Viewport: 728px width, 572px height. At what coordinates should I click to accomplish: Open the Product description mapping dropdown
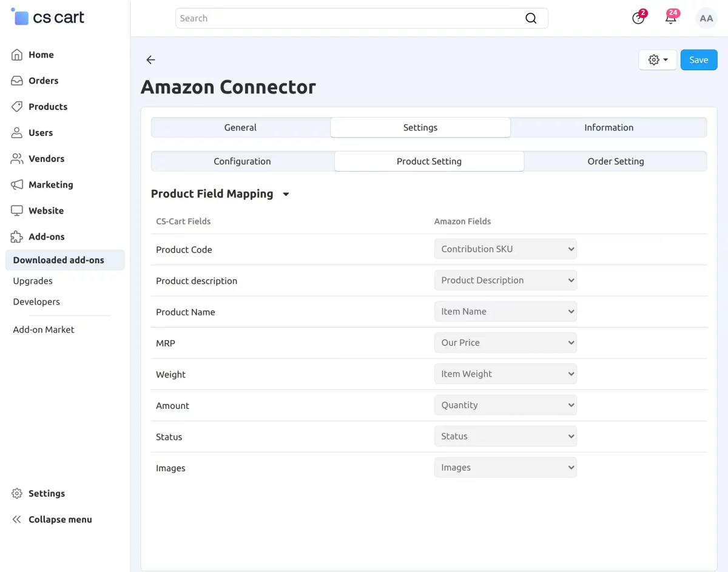tap(505, 280)
